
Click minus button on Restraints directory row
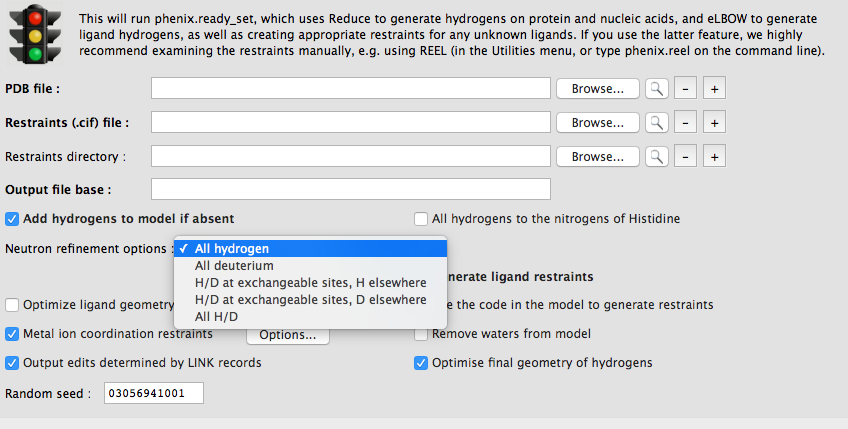coord(685,157)
